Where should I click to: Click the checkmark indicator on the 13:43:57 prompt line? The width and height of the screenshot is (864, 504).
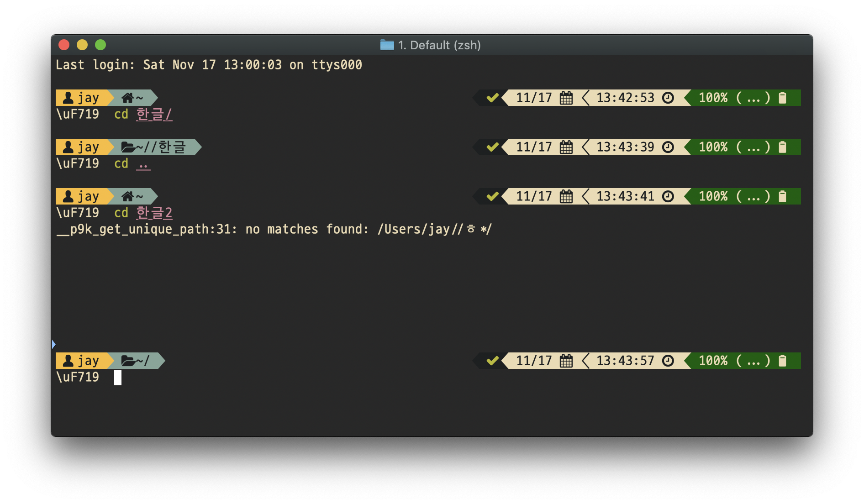(x=492, y=360)
